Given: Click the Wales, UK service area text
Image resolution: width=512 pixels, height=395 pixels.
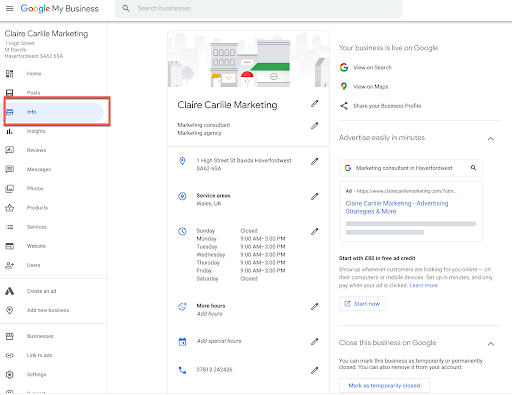Looking at the screenshot, I should click(x=209, y=204).
